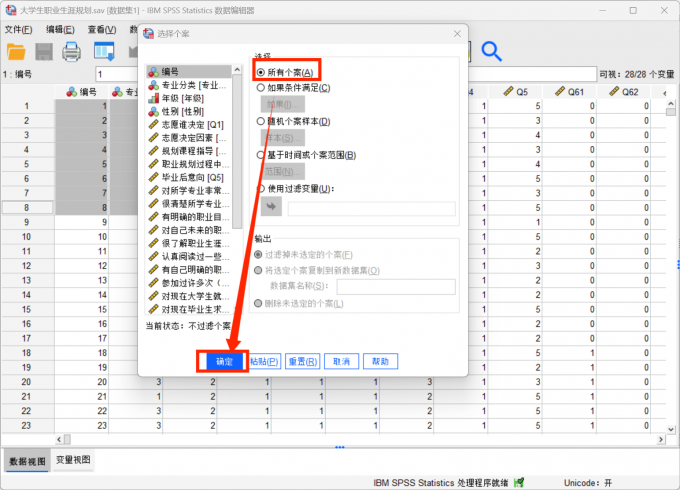Viewport: 680px width, 490px height.
Task: Click the print toolbar icon
Action: tap(71, 52)
